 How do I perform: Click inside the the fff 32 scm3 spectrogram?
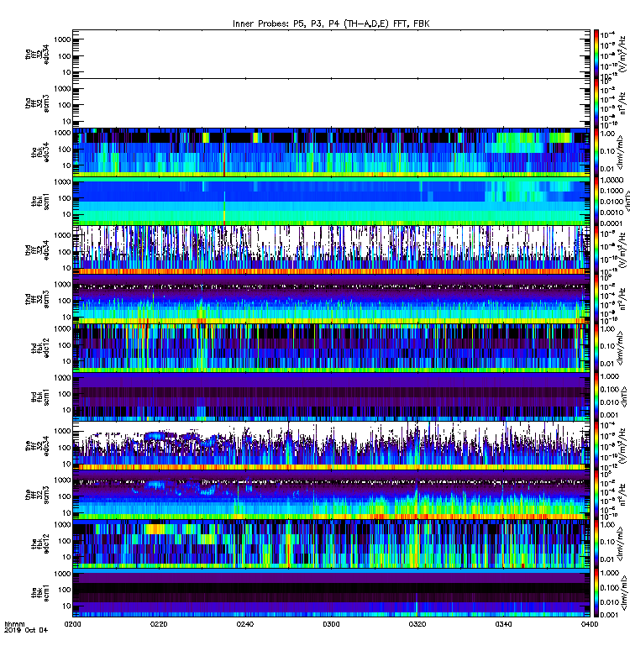click(x=331, y=495)
